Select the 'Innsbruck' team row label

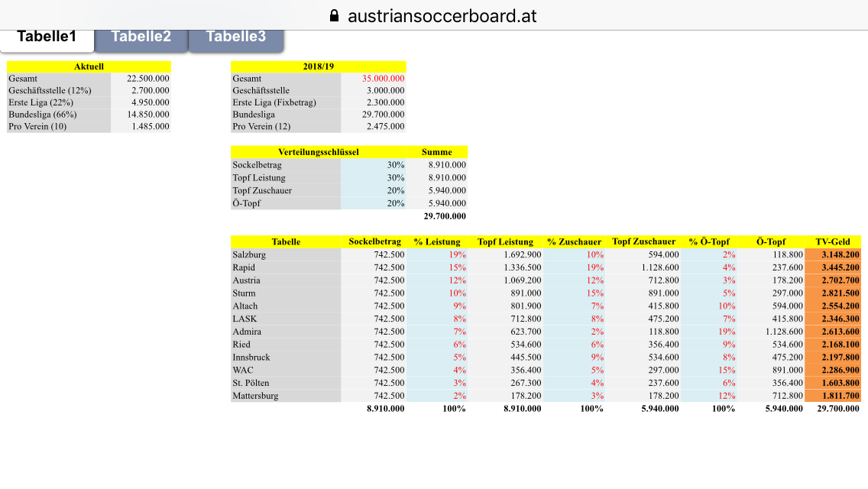coord(251,357)
